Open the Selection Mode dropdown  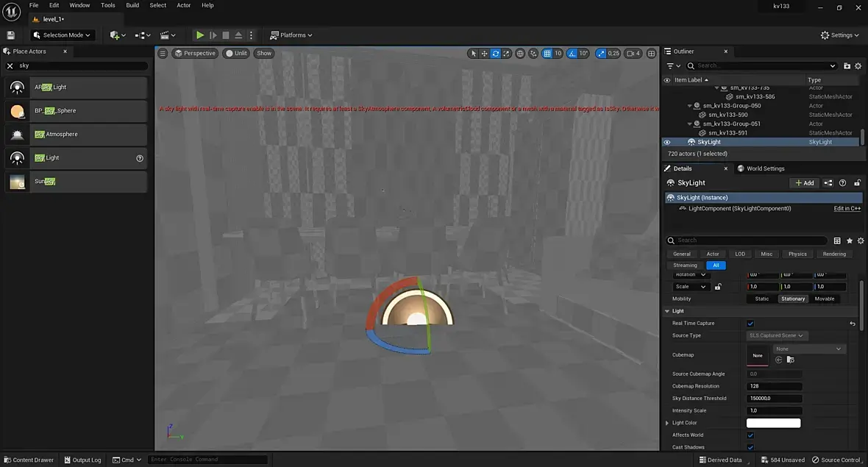[62, 35]
